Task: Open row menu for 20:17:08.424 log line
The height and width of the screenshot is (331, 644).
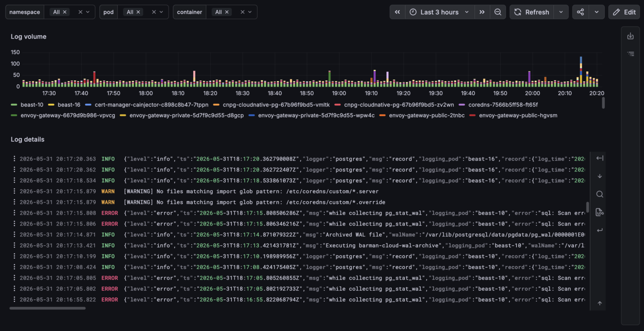Action: pos(14,267)
